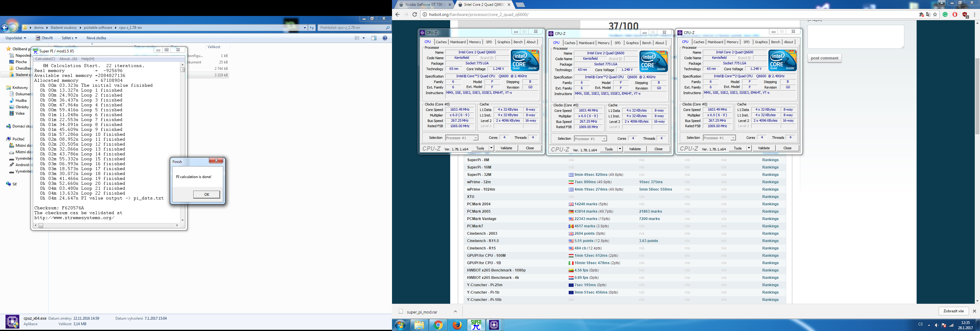Click the Super PI horizontal scrollbar thumb
The width and height of the screenshot is (980, 331).
(x=41, y=226)
